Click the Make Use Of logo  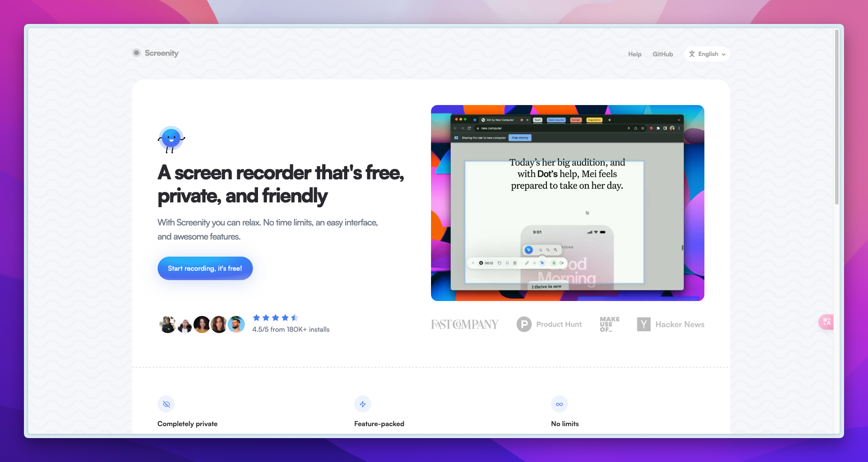pos(609,325)
